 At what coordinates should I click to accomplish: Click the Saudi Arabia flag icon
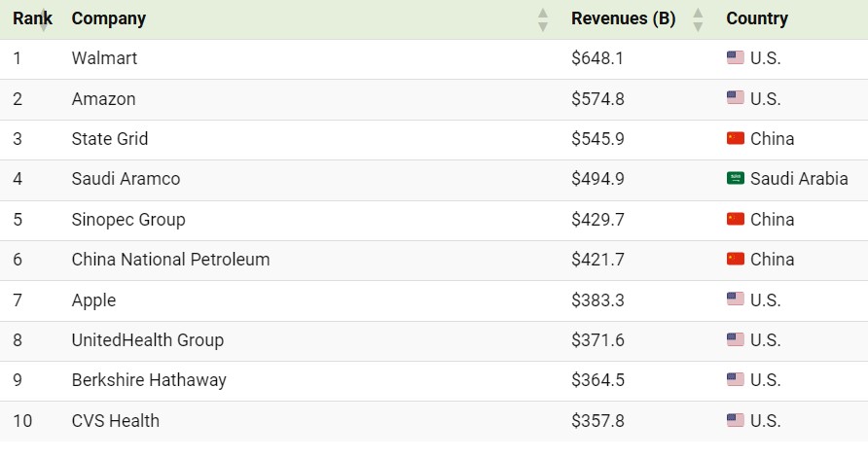735,178
